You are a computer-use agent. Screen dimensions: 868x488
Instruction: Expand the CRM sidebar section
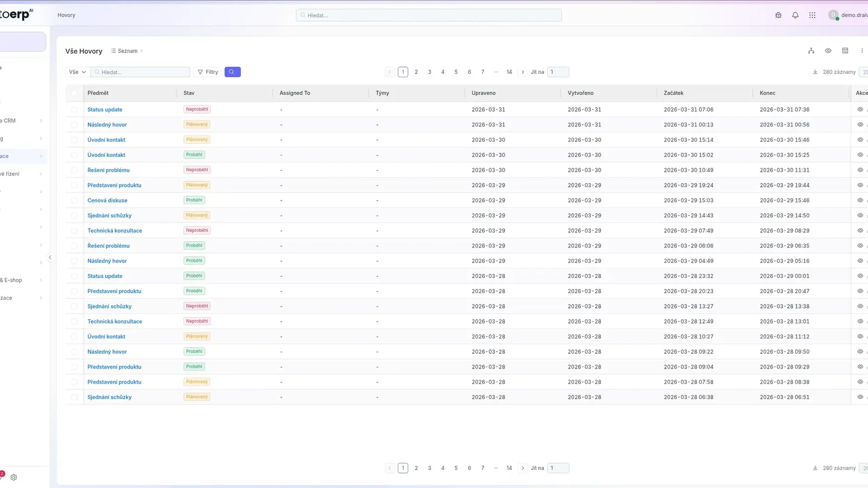41,121
